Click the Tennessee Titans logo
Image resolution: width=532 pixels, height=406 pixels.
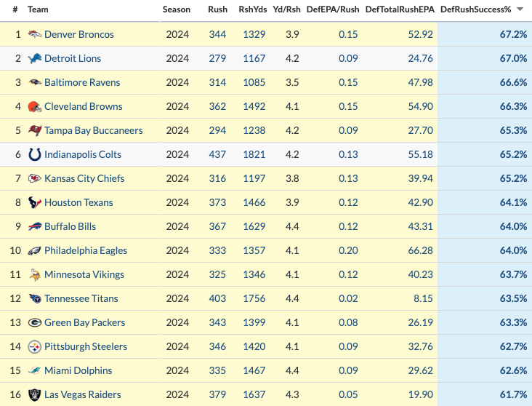[35, 298]
